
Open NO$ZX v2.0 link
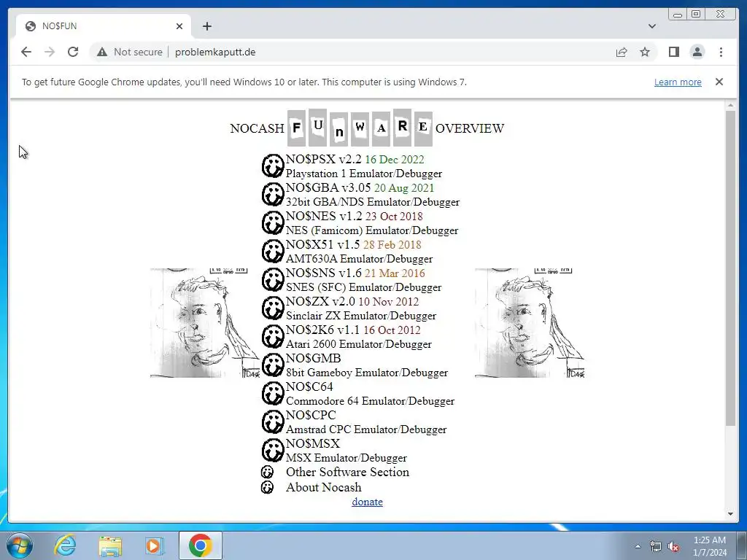click(x=320, y=301)
